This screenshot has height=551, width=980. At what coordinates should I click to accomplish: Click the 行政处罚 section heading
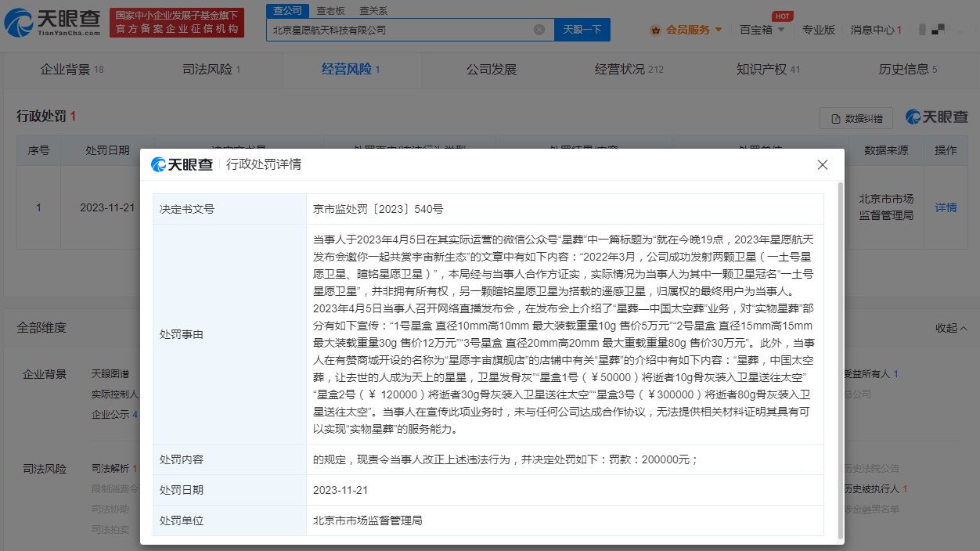pyautogui.click(x=46, y=117)
